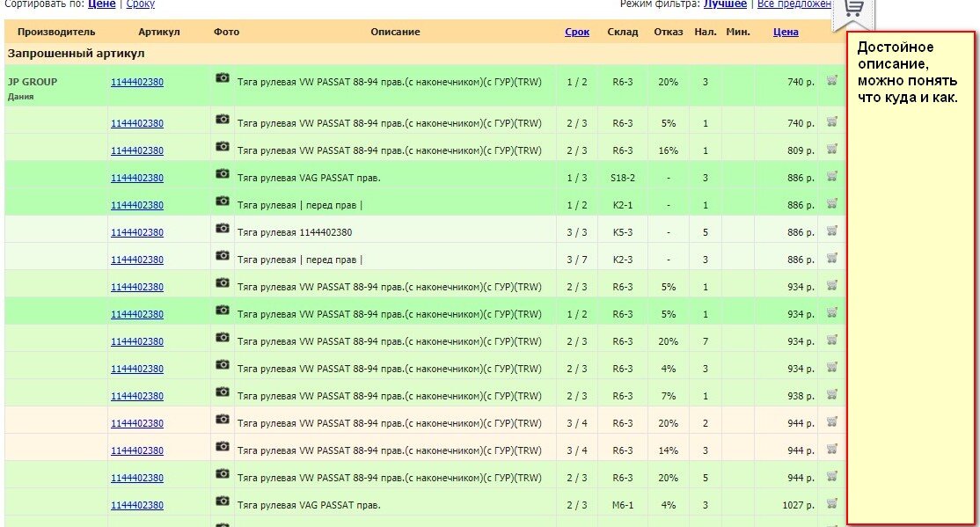Screen dimensions: 980x527
Task: Open article 1144402380 in the JP GROUP row
Action: click(x=137, y=82)
